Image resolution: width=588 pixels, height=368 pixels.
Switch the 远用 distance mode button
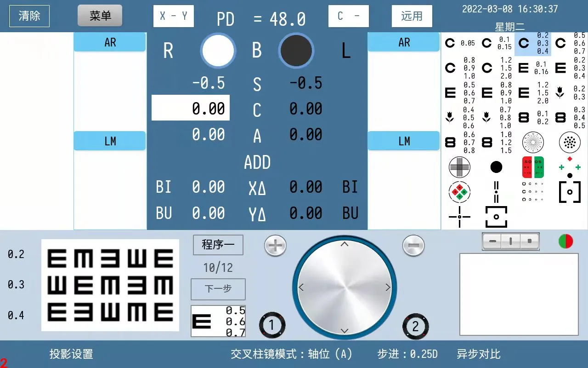[412, 16]
